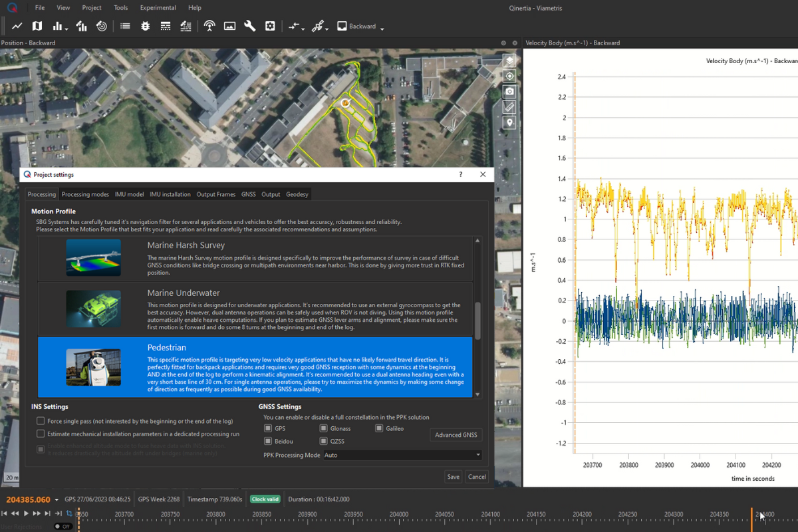This screenshot has width=798, height=532.
Task: Click the bug icon in toolbar
Action: 146,27
